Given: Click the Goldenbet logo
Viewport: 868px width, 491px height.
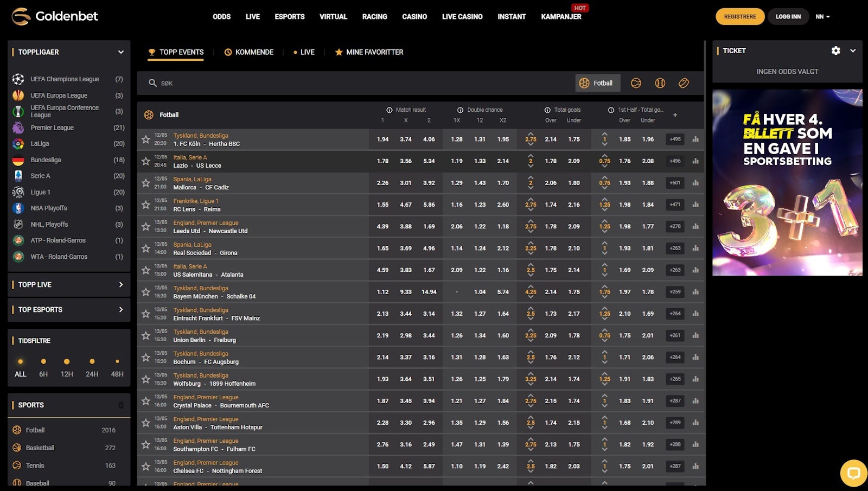Looking at the screenshot, I should (x=53, y=16).
